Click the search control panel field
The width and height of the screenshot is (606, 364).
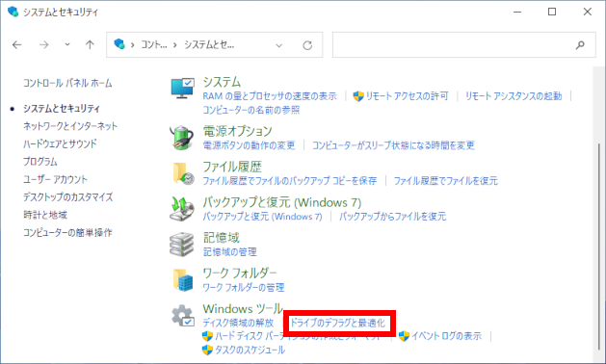pos(463,45)
